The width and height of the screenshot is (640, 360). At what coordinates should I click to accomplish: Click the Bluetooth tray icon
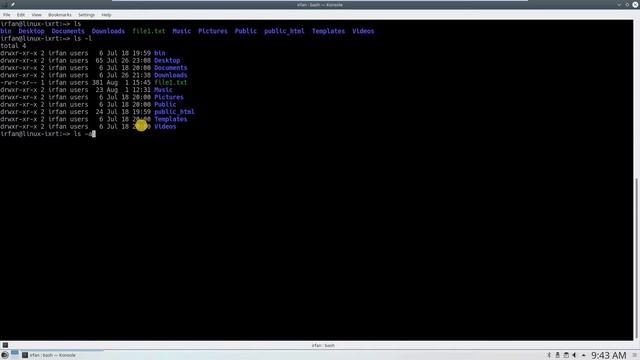point(549,355)
